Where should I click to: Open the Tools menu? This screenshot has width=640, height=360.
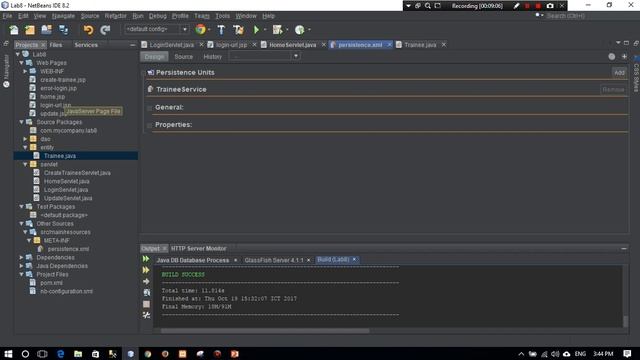point(222,16)
